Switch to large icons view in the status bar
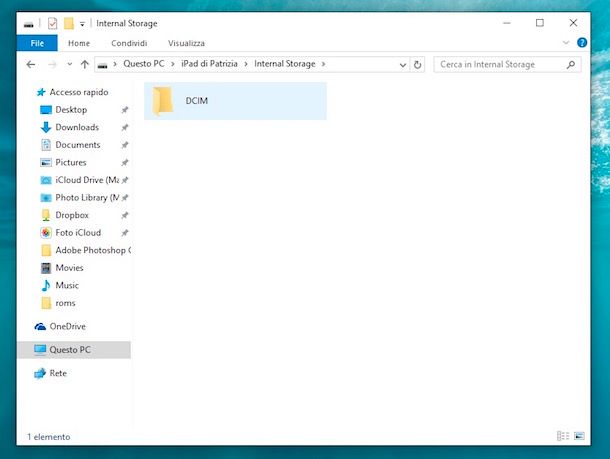Screen dimensions: 610x459 tap(578, 437)
